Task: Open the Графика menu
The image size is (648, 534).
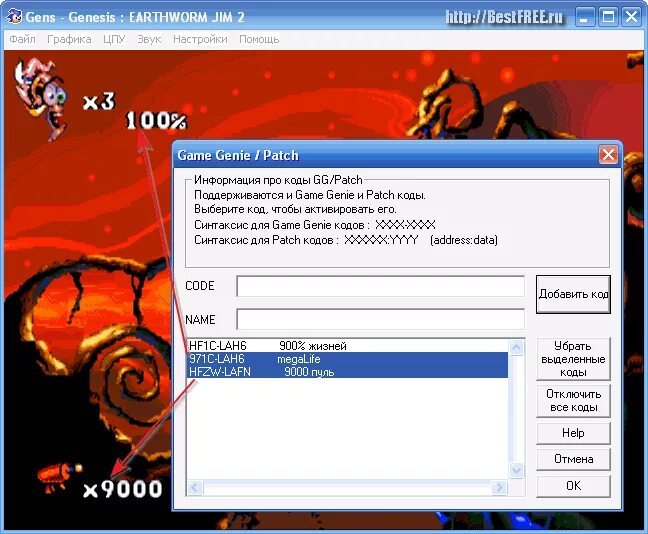Action: [x=69, y=39]
